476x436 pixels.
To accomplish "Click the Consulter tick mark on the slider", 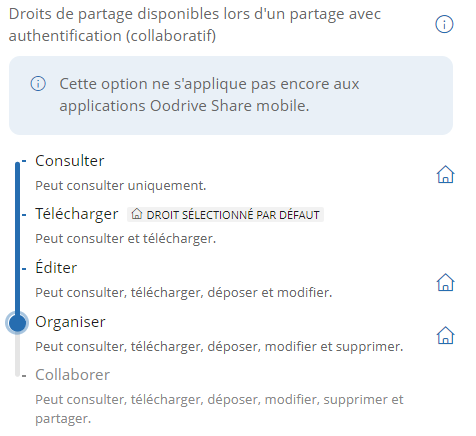I will [x=24, y=161].
